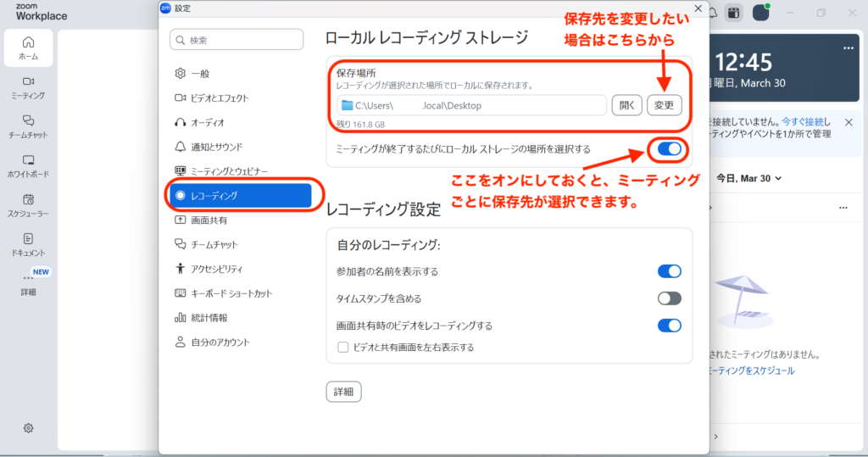Open Team Chat from left sidebar
This screenshot has height=457, width=868.
(28, 125)
